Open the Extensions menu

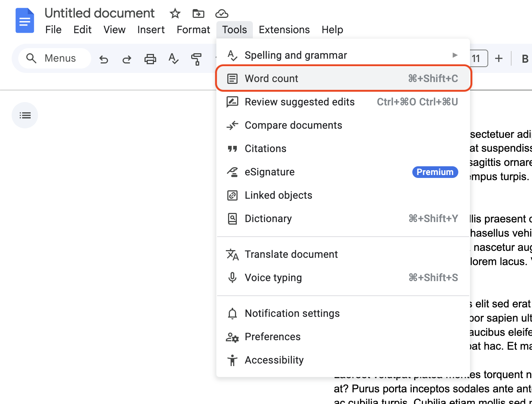point(284,30)
